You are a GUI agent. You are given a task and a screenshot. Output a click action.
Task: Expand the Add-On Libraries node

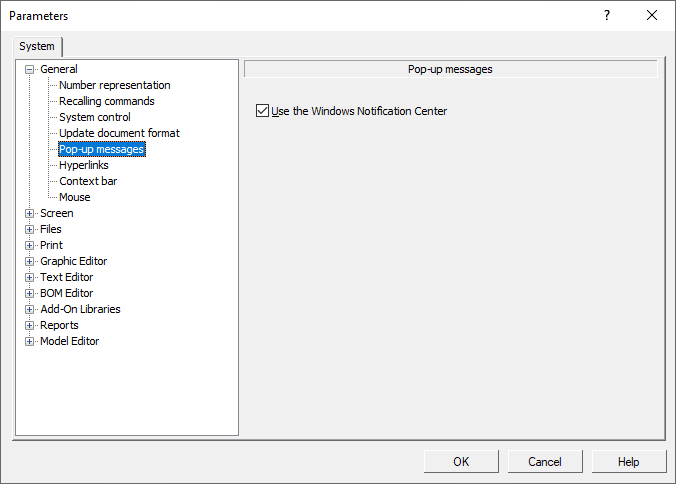tap(30, 310)
